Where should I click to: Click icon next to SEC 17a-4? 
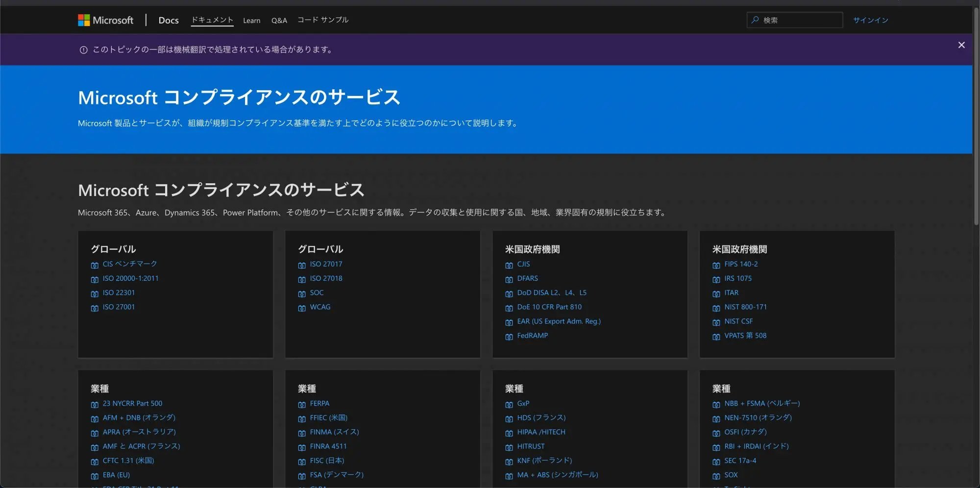(x=716, y=462)
